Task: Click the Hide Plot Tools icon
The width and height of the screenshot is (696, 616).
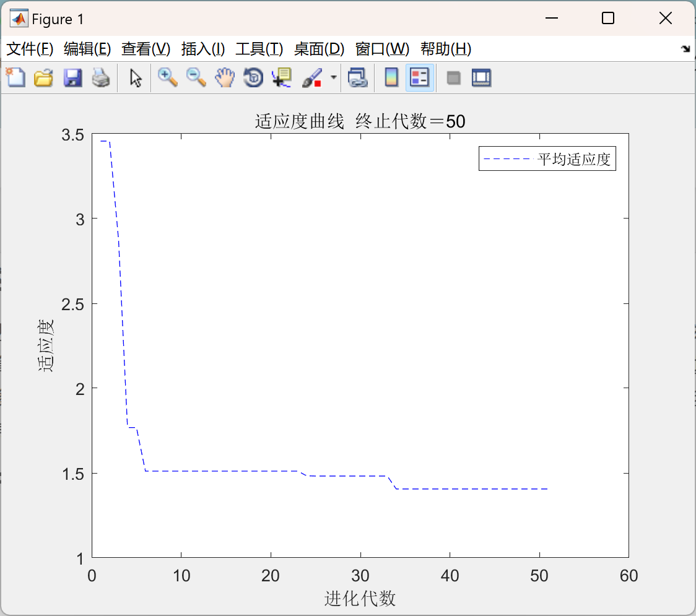Action: click(x=453, y=78)
